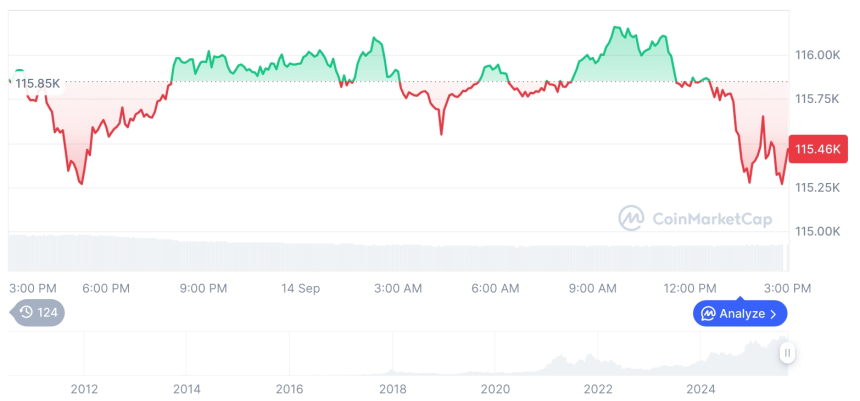
Task: Click the history clock icon beside 124
Action: coord(26,312)
